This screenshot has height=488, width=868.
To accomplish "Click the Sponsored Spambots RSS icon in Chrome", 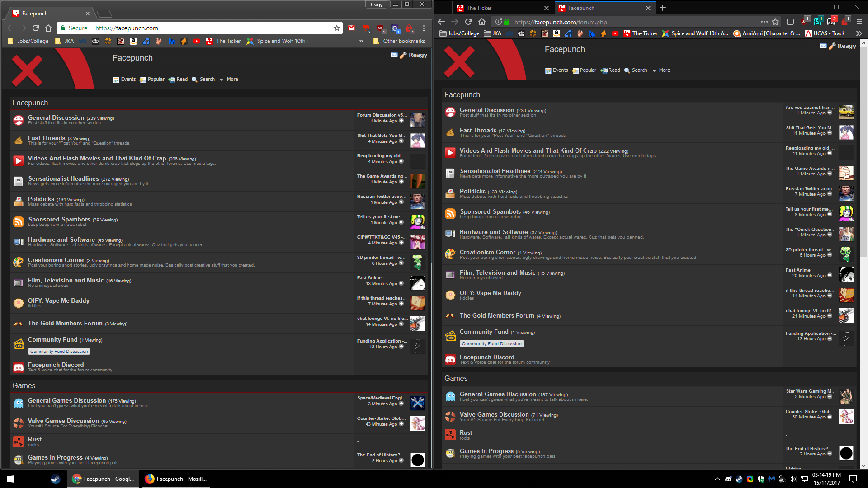I will (x=19, y=222).
